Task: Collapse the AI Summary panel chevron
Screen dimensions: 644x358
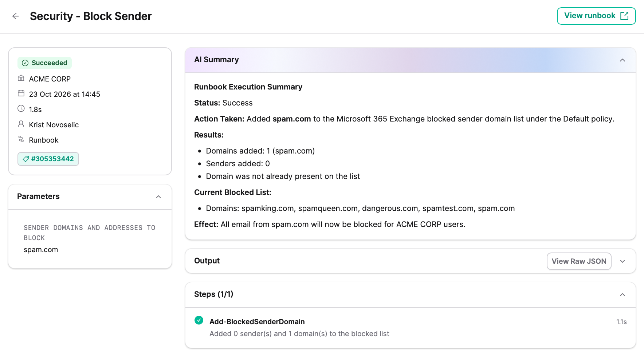Action: [623, 60]
